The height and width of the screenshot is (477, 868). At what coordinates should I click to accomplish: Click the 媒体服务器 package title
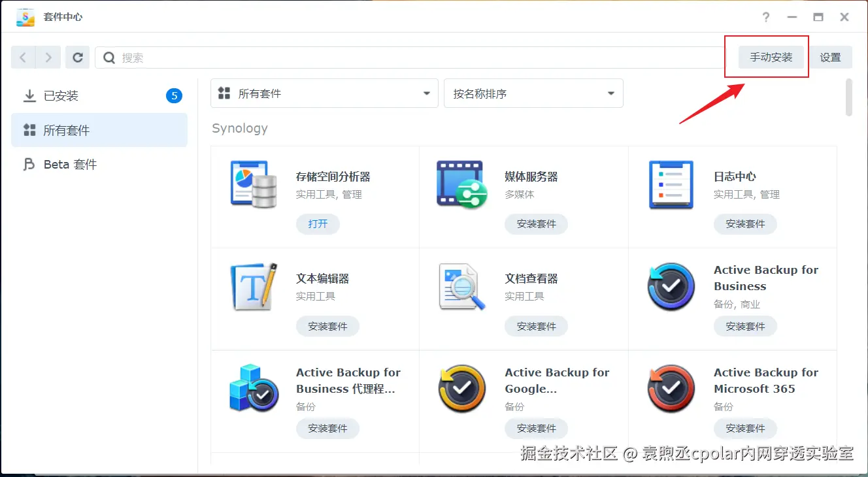[531, 176]
